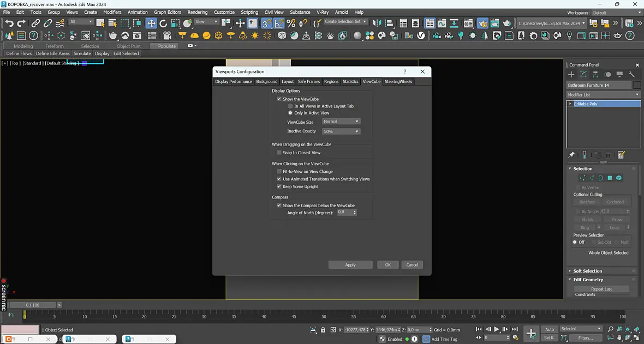
Task: Toggle the 3D Snaps icon
Action: point(266,23)
